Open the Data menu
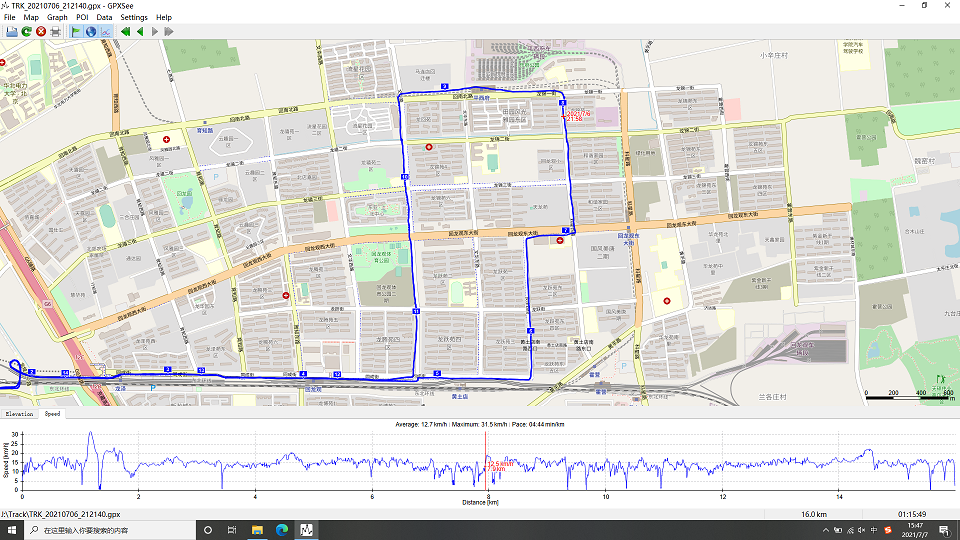 [x=104, y=17]
